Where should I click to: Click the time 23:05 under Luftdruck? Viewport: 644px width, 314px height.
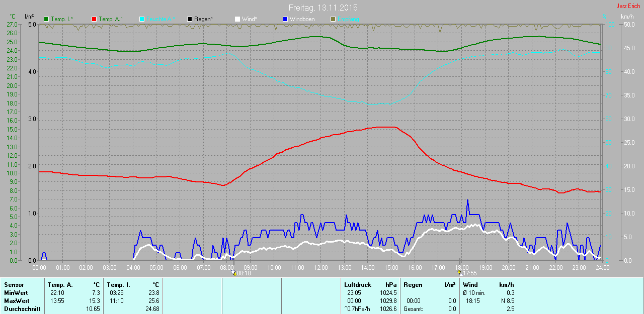pyautogui.click(x=354, y=293)
